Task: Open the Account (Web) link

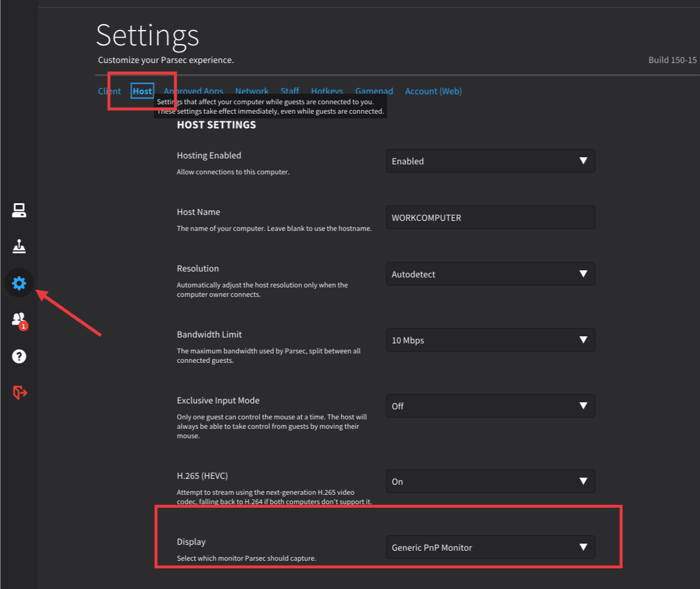Action: (x=433, y=91)
